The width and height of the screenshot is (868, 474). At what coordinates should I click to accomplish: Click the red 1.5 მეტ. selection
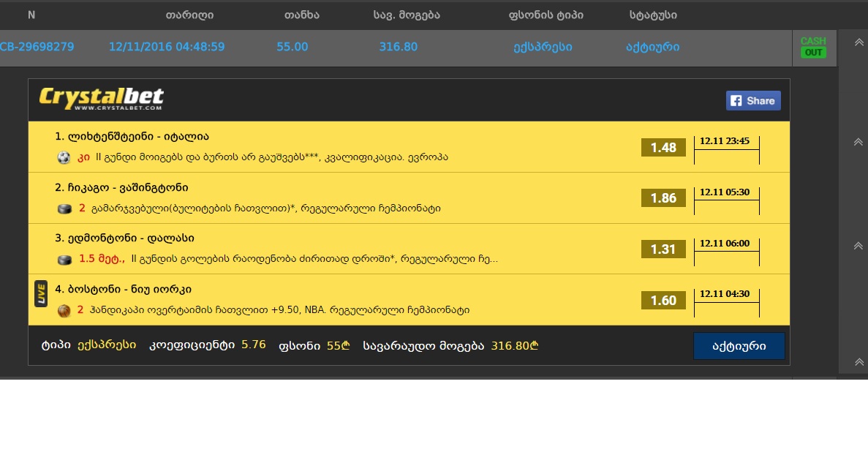coord(102,259)
